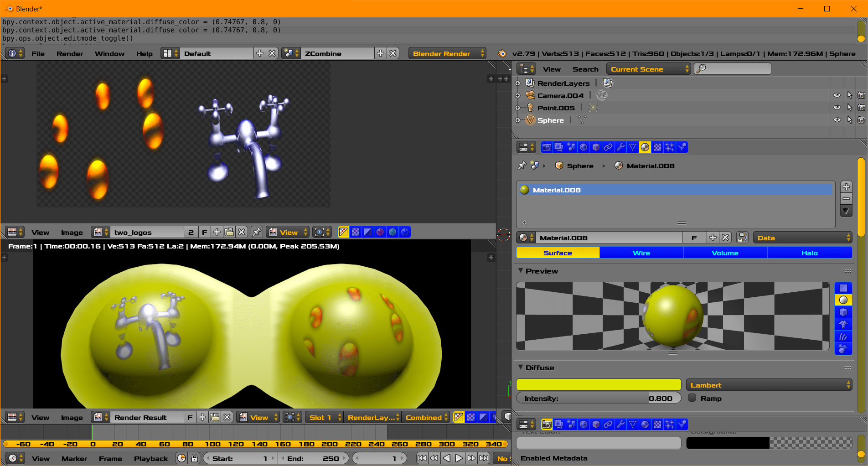Disable selectability of Camera.004
The image size is (868, 466).
(850, 95)
